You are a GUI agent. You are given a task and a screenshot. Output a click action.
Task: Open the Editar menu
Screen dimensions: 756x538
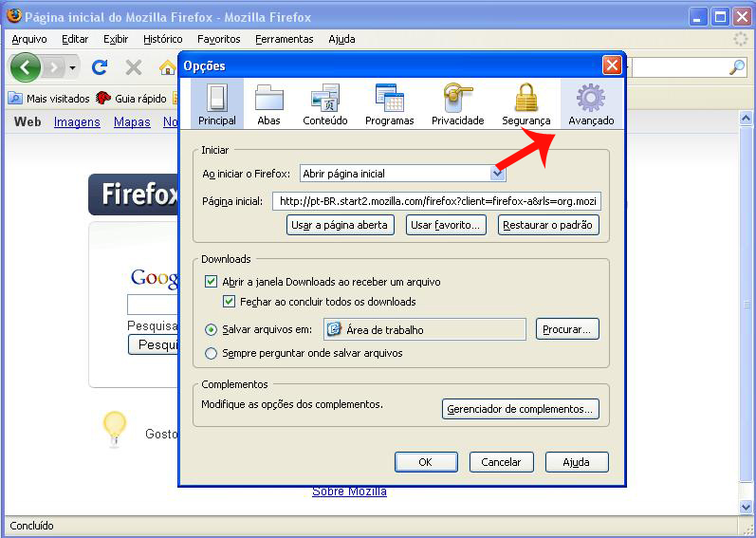pos(75,39)
